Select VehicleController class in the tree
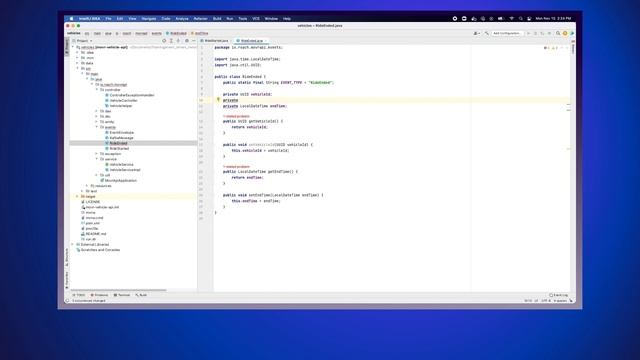 123,100
